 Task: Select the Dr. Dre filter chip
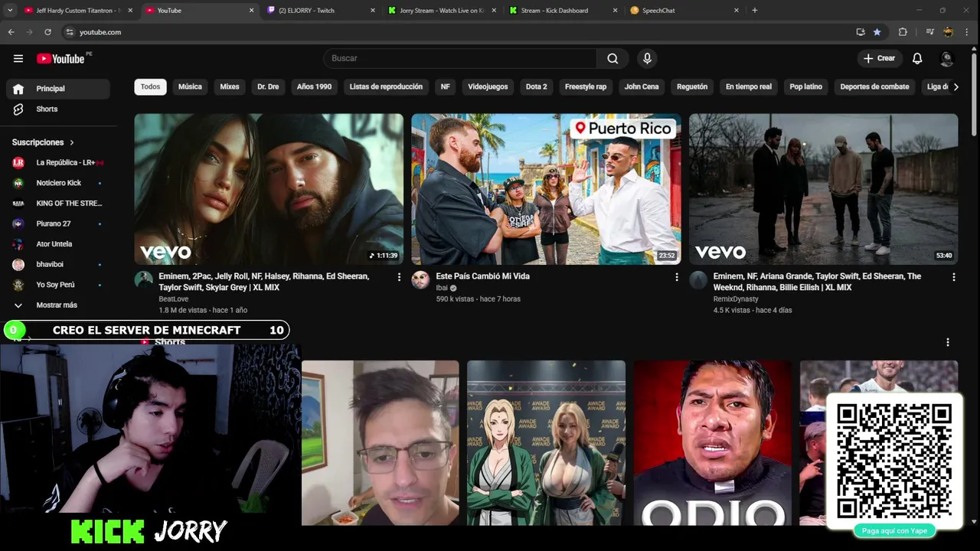point(268,86)
